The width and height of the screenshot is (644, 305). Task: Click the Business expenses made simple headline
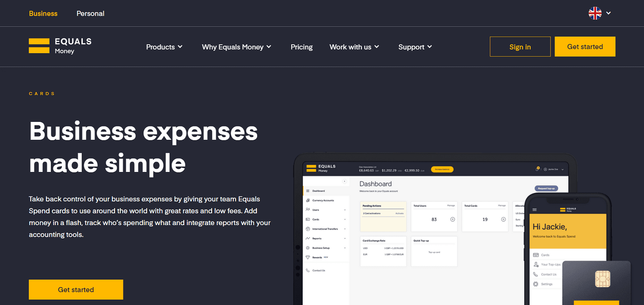pyautogui.click(x=144, y=148)
